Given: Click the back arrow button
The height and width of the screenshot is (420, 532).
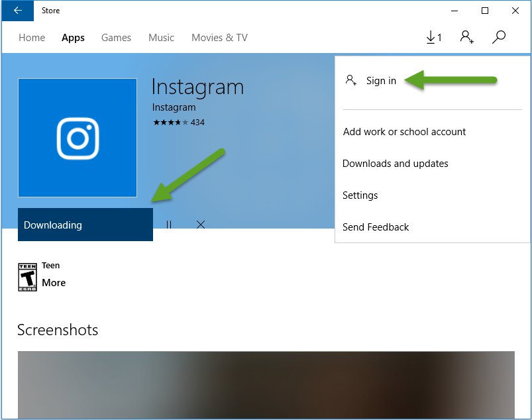Looking at the screenshot, I should 17,11.
